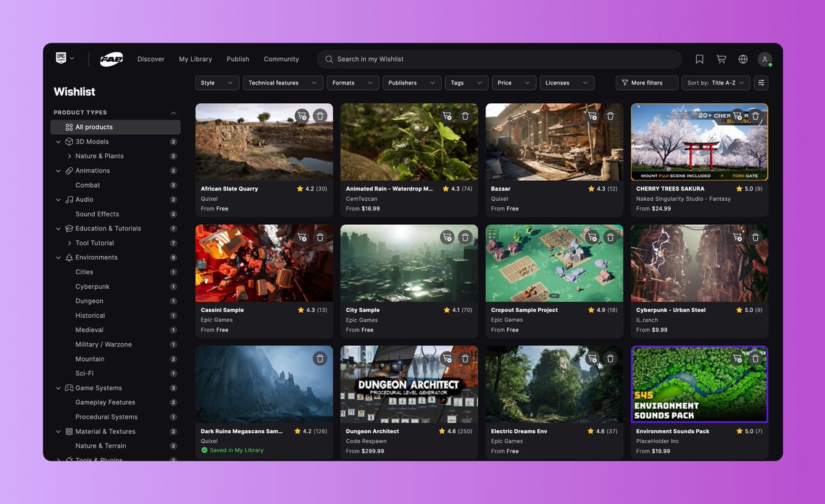Add CHERRY TREES SAKURA to cart
Image resolution: width=825 pixels, height=504 pixels.
coord(737,116)
